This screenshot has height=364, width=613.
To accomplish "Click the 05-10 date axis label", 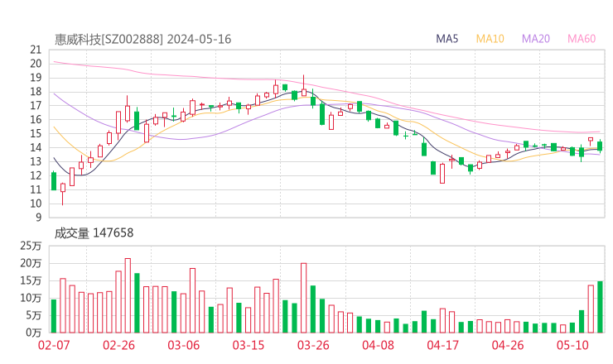I will [x=572, y=345].
